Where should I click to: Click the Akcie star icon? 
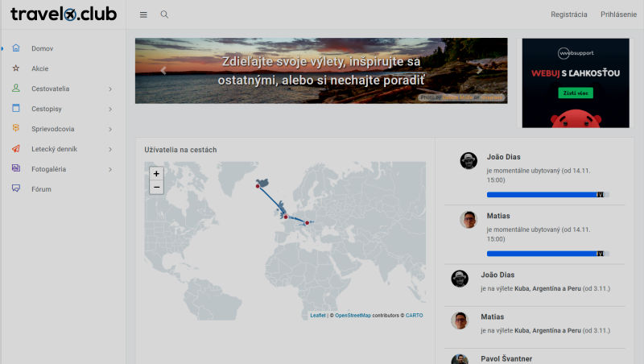pyautogui.click(x=16, y=68)
